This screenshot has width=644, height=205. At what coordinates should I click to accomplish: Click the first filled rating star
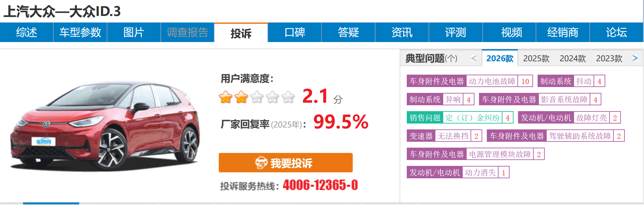tap(226, 97)
